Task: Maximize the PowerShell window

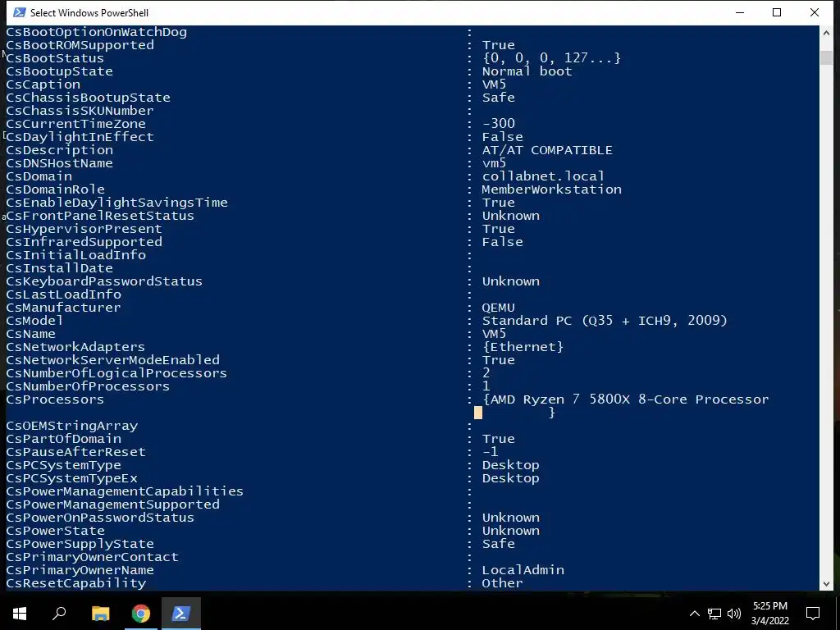Action: pos(777,12)
